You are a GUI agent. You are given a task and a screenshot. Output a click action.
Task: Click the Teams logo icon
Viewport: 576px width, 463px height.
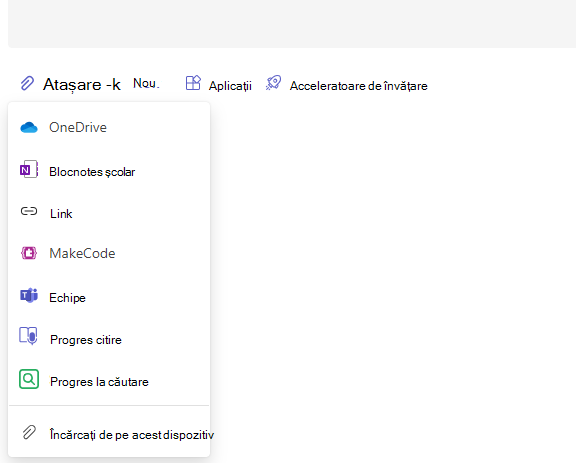coord(29,295)
